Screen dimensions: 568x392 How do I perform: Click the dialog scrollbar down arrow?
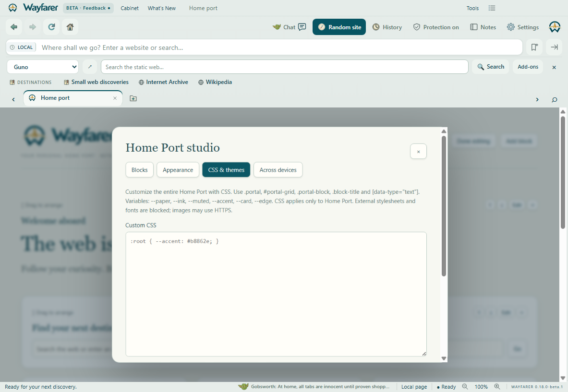(x=444, y=358)
